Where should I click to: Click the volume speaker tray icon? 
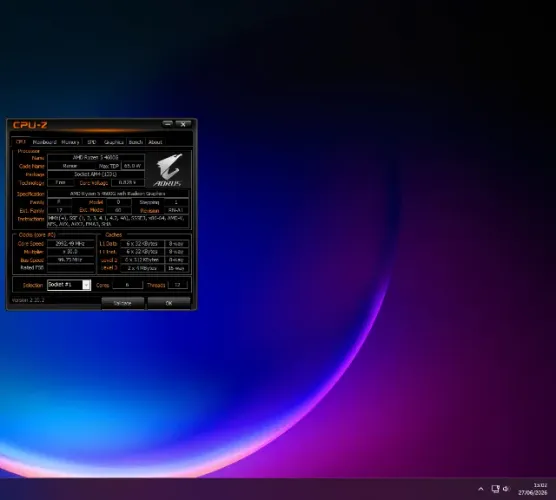pos(506,489)
